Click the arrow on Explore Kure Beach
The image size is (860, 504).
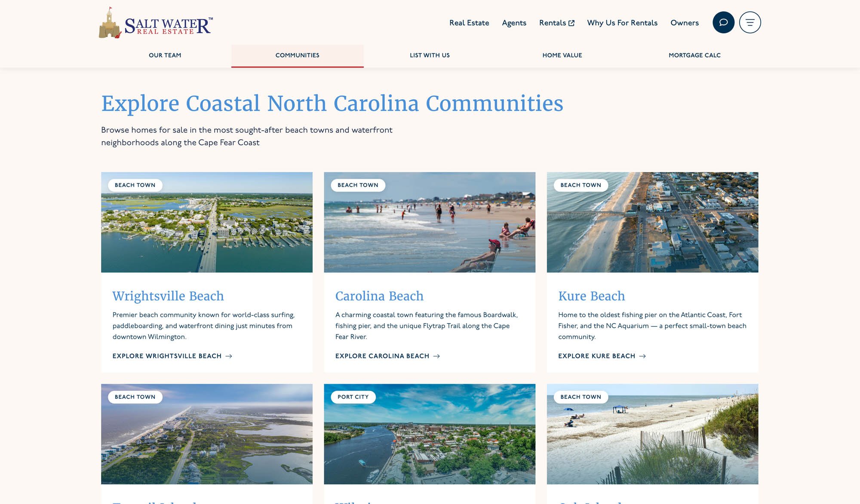coord(643,356)
